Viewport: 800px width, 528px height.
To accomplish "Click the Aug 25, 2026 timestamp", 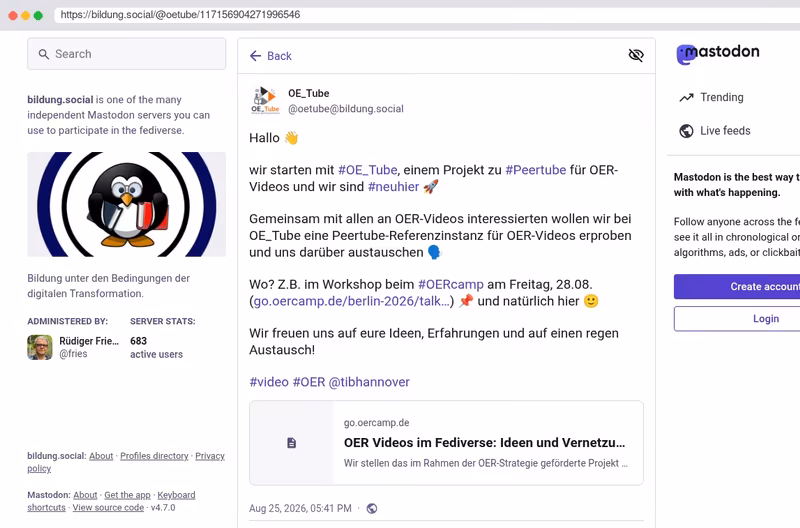I will click(300, 509).
